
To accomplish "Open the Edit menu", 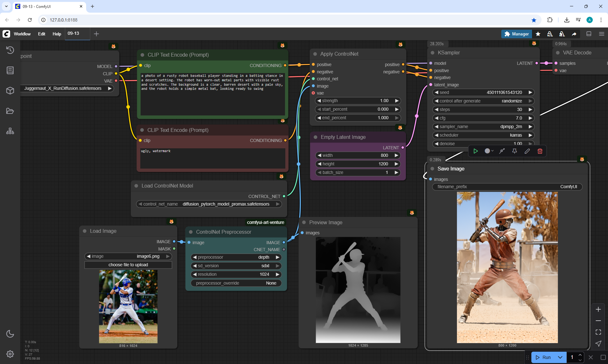I will pos(41,34).
